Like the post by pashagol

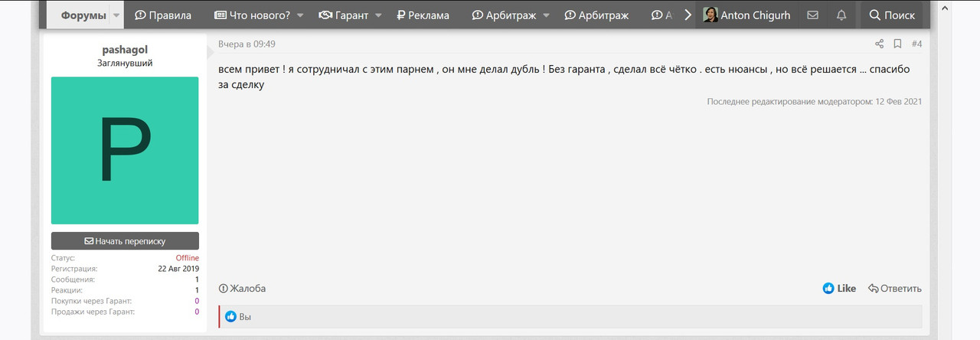pyautogui.click(x=839, y=289)
